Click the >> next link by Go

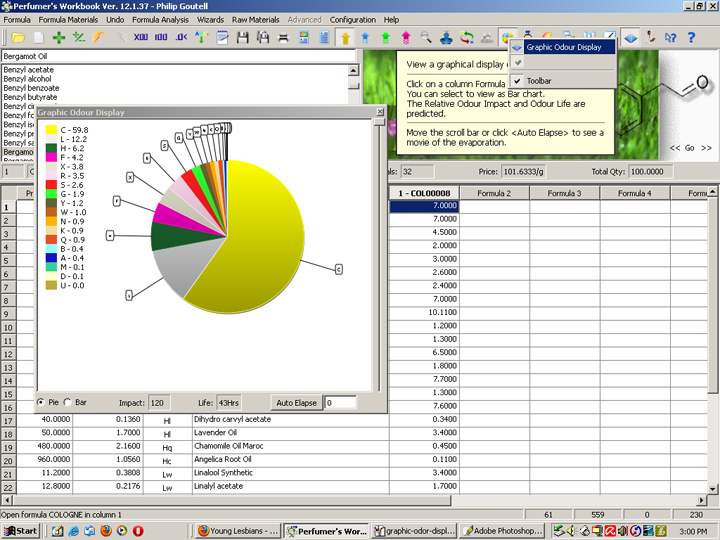[x=706, y=148]
